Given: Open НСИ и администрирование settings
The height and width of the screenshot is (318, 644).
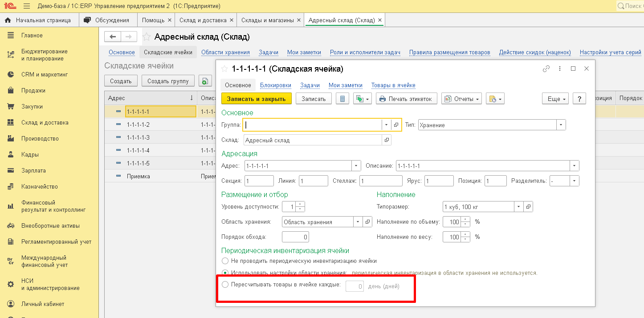Looking at the screenshot, I should 49,285.
